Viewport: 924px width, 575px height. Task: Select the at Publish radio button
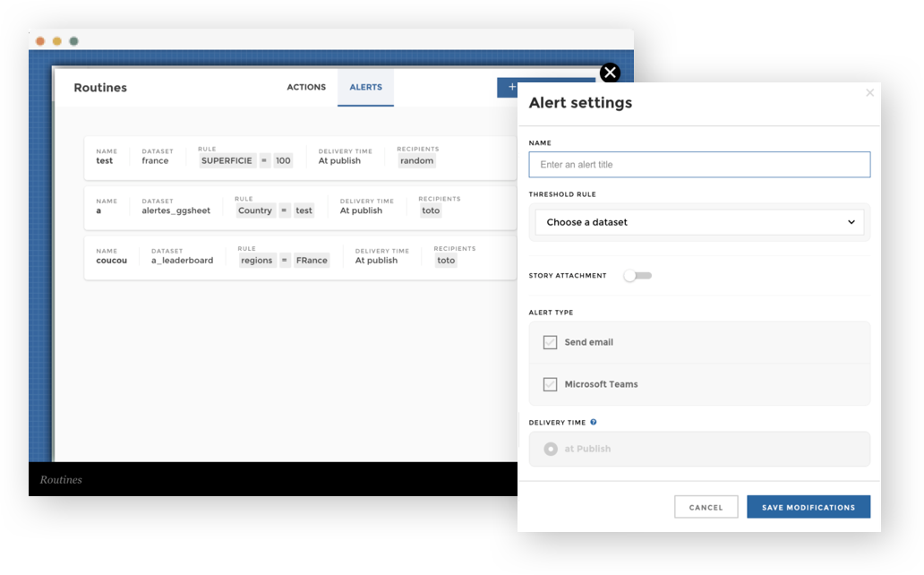tap(551, 449)
